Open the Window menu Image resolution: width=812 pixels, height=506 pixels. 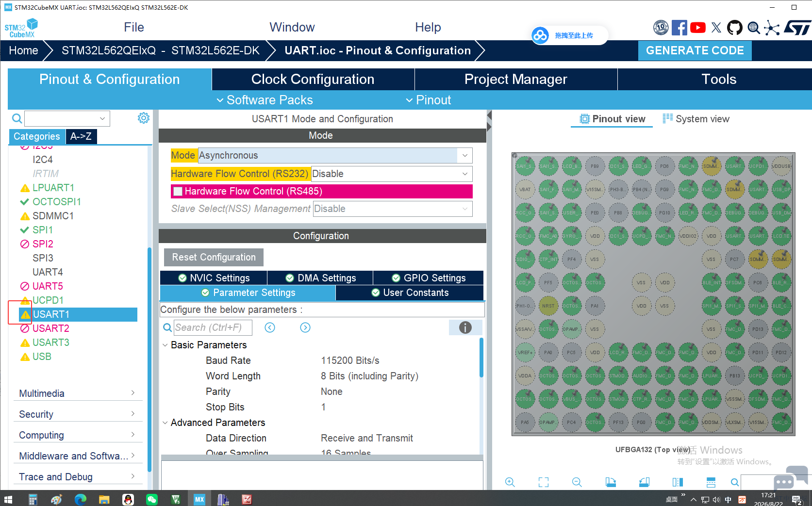click(x=292, y=27)
